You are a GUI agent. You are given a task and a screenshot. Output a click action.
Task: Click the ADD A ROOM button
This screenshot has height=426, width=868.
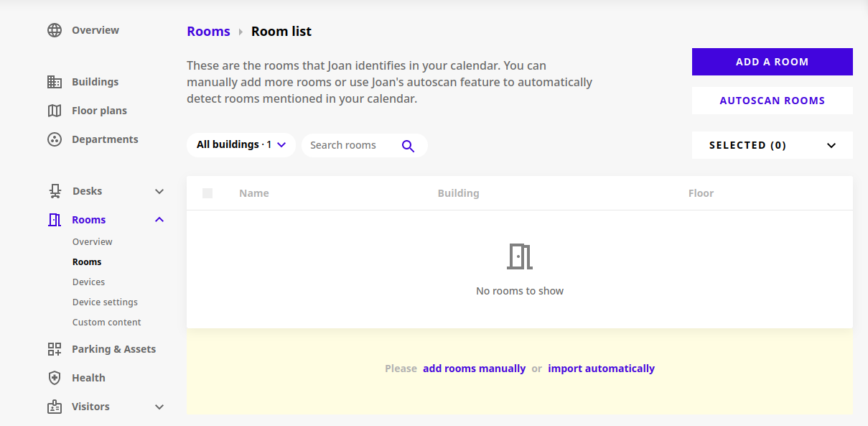tap(773, 62)
